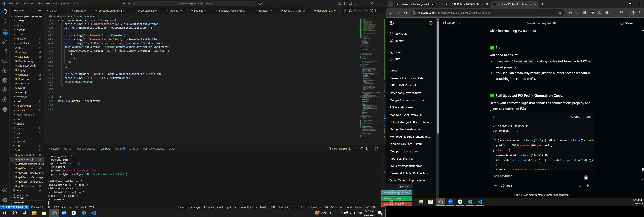Viewport: 644px width, 217px height.
Task: Collapse the utils folder
Action: pos(19,146)
